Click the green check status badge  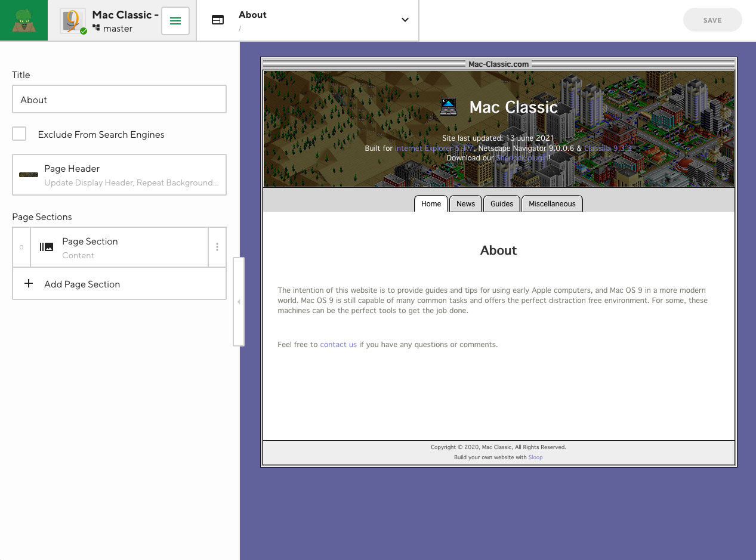(84, 31)
